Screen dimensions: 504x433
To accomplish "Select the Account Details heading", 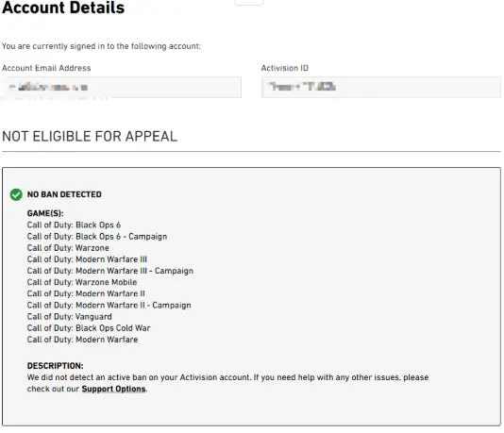I will pos(63,8).
